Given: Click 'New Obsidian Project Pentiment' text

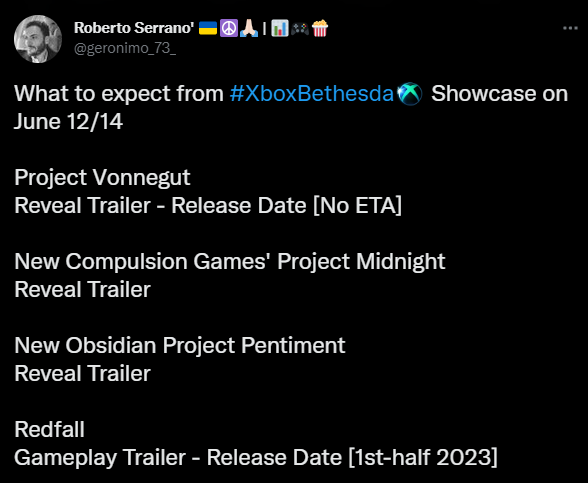Looking at the screenshot, I should (180, 345).
